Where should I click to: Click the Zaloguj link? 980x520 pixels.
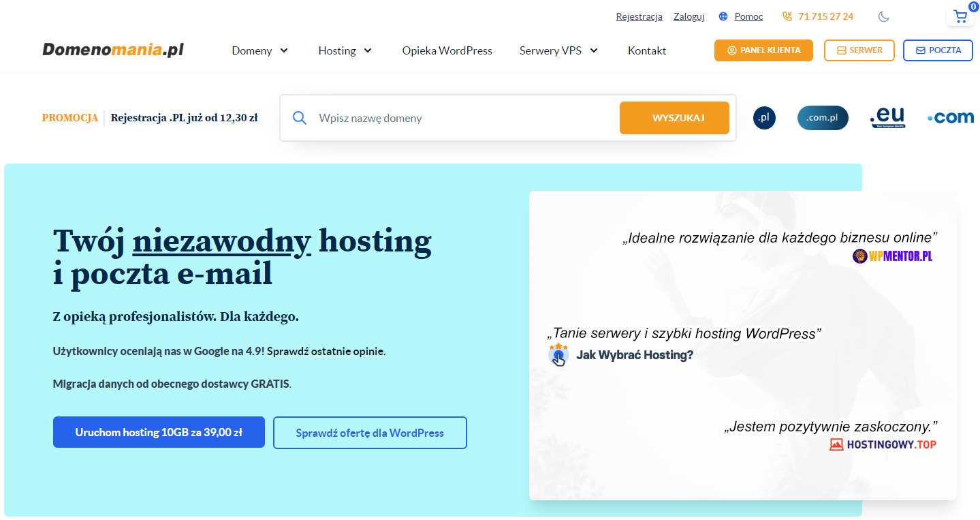(689, 16)
